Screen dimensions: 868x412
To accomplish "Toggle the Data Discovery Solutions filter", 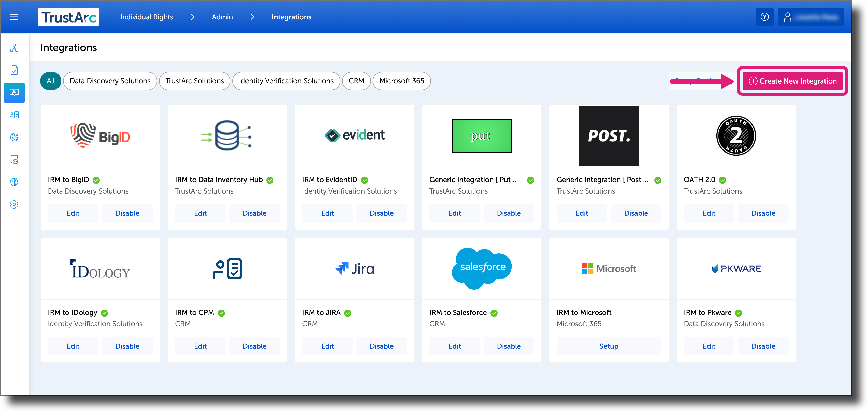I will 110,81.
